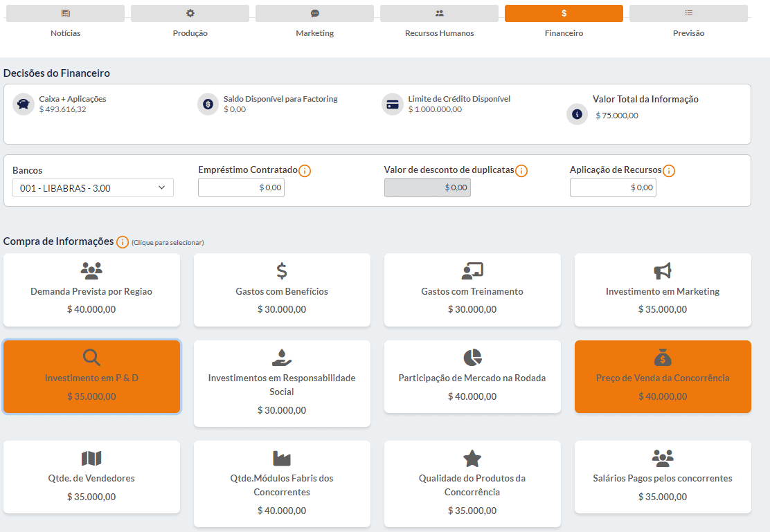The image size is (770, 532).
Task: Go to the Recursos Humanos tab
Action: click(439, 14)
